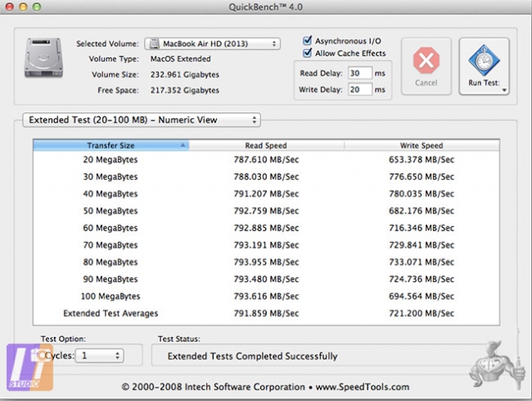Select the 60 MegaBytes row
The height and width of the screenshot is (401, 532).
(266, 227)
